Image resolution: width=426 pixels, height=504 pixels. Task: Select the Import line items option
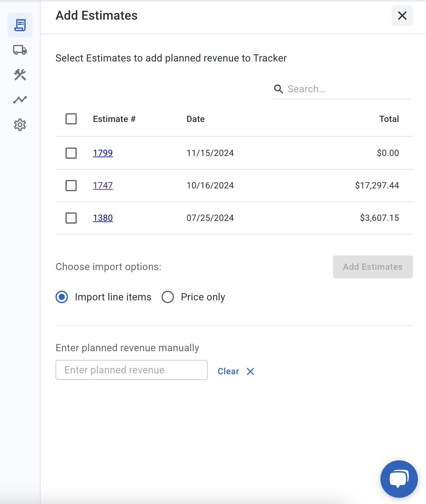coord(62,297)
